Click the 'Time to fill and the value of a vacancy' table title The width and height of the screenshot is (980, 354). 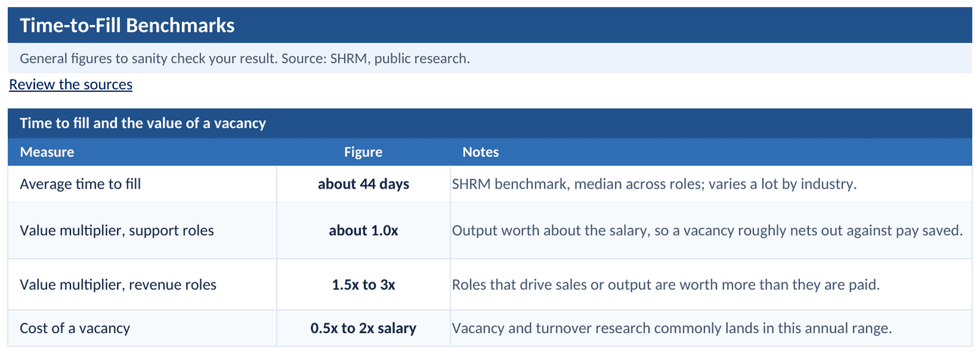(x=143, y=123)
